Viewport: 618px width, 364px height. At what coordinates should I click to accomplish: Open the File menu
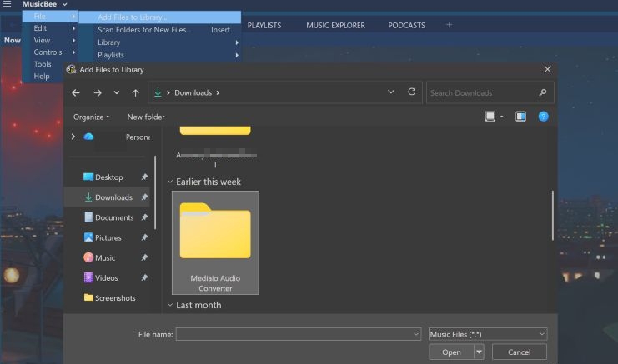click(x=50, y=16)
